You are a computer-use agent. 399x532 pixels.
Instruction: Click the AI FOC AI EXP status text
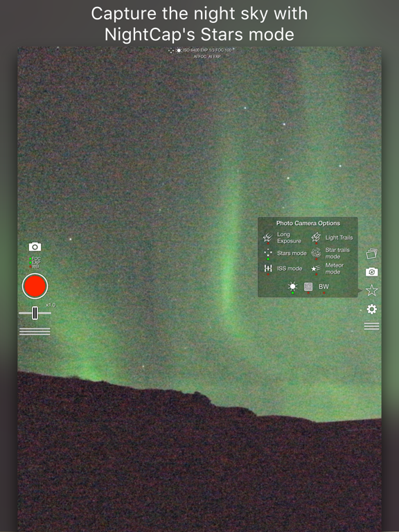coord(207,56)
